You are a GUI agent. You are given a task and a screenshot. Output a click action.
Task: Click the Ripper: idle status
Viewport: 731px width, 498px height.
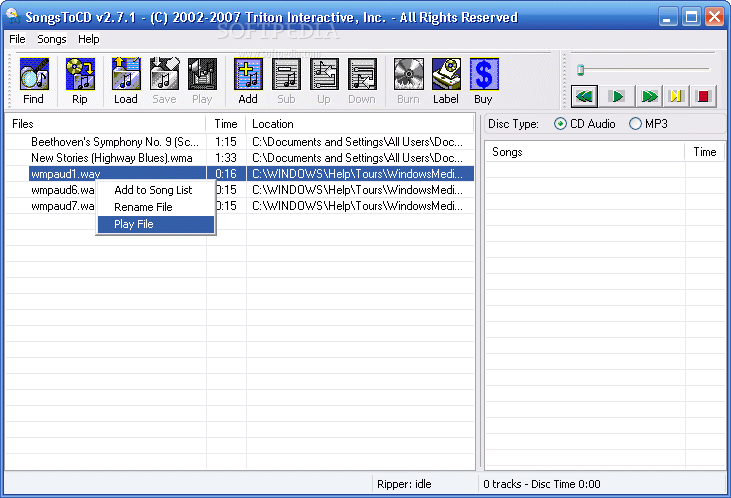click(x=404, y=484)
